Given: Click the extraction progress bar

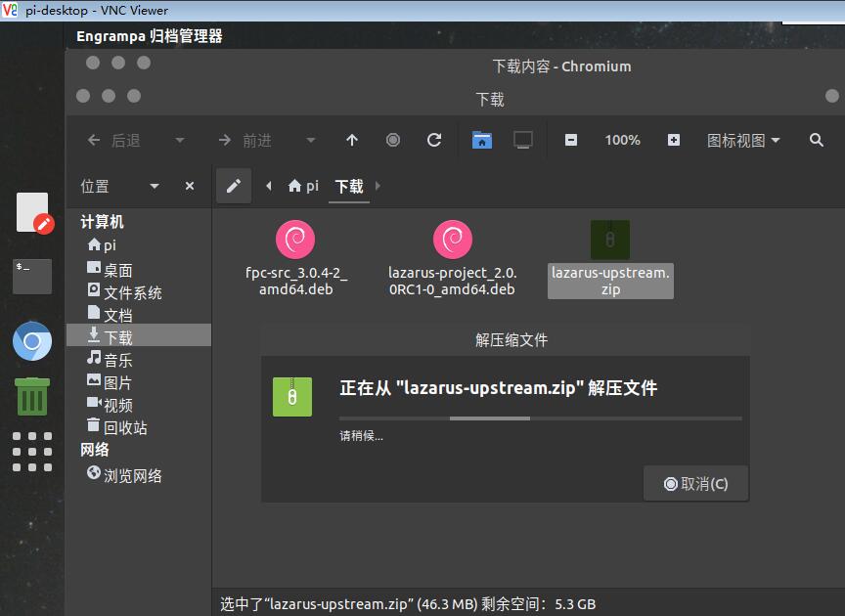Looking at the screenshot, I should (x=540, y=418).
